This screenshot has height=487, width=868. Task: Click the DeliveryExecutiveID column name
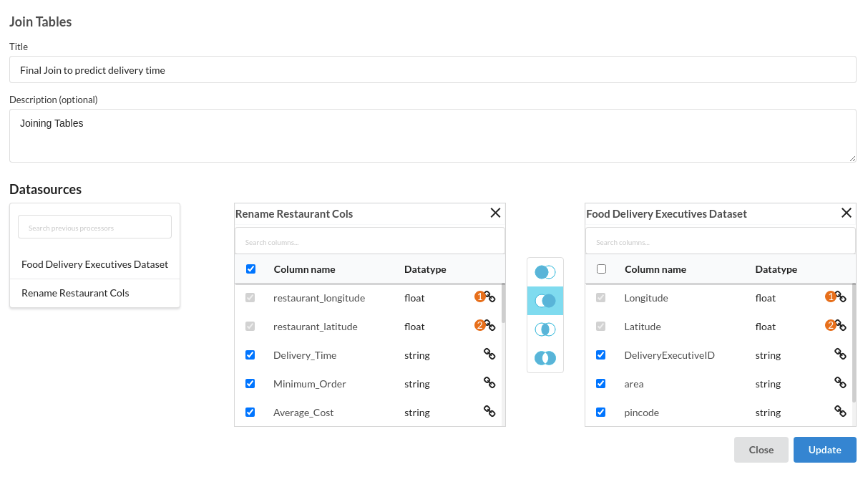coord(669,355)
